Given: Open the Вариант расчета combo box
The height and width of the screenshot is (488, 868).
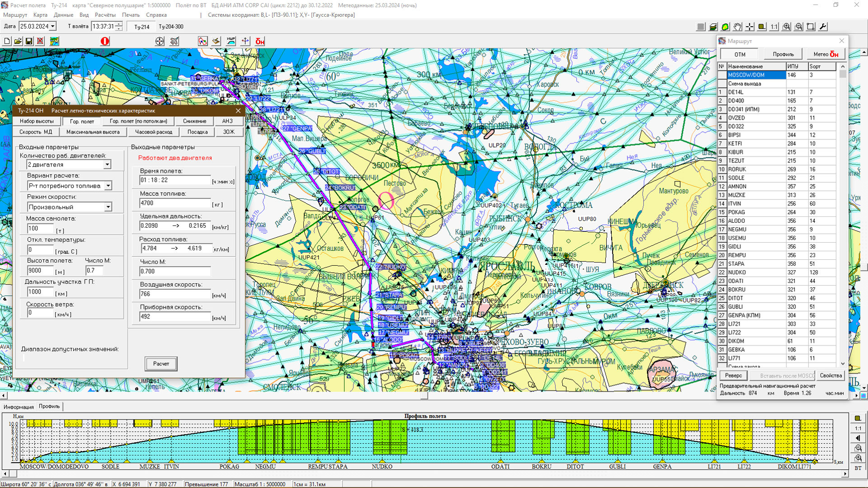Looking at the screenshot, I should click(x=108, y=186).
